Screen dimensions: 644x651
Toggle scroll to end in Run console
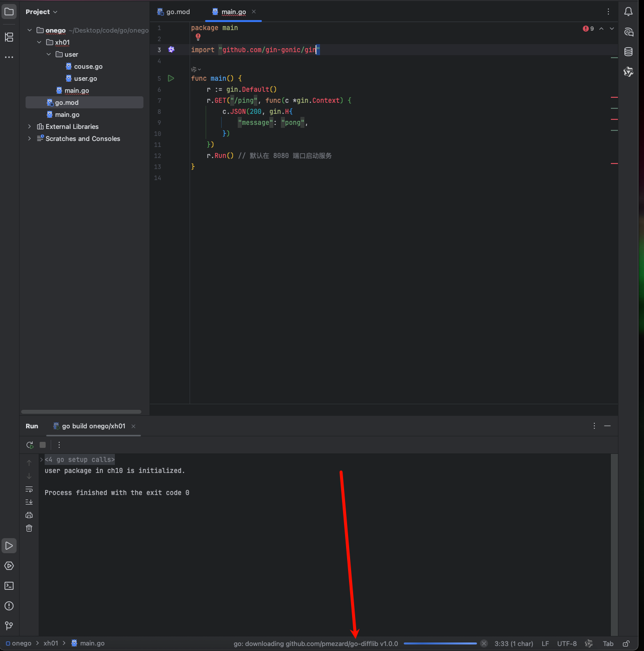29,502
